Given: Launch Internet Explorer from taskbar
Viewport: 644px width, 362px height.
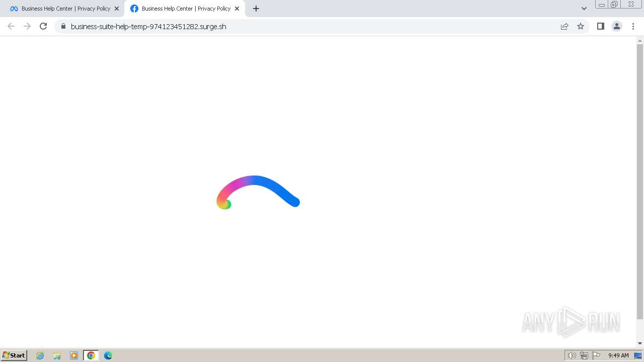Looking at the screenshot, I should tap(40, 355).
